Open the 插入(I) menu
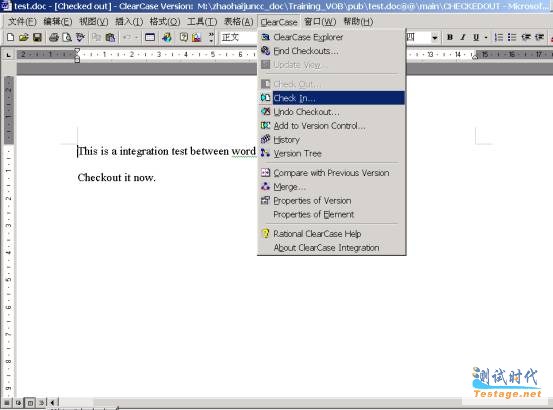 pos(129,22)
